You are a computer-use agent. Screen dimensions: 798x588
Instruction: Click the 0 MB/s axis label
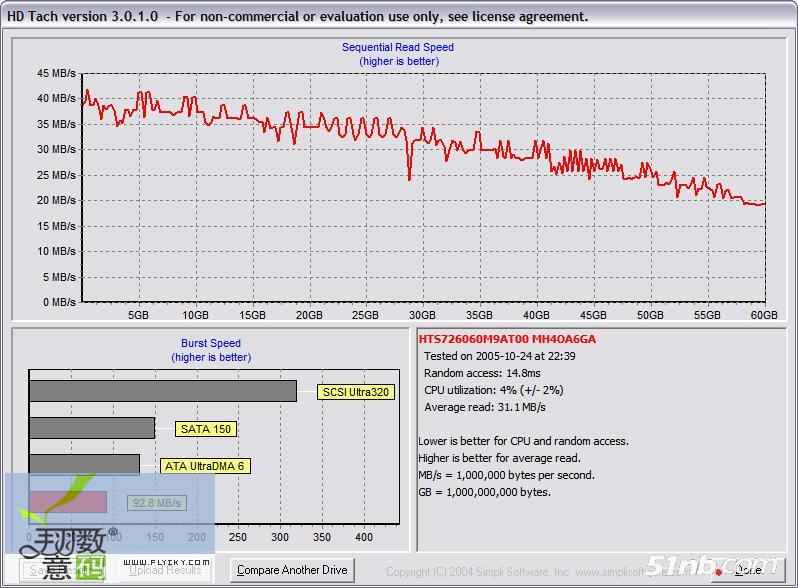click(59, 302)
